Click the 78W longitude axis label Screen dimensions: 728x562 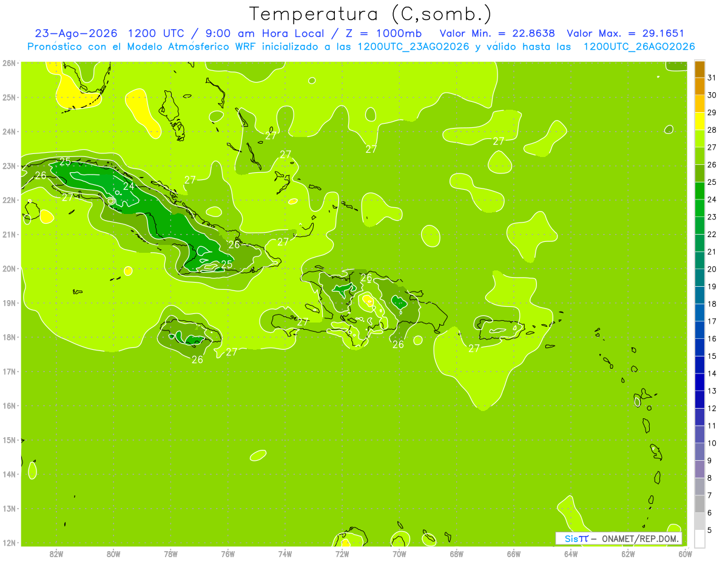(x=170, y=554)
